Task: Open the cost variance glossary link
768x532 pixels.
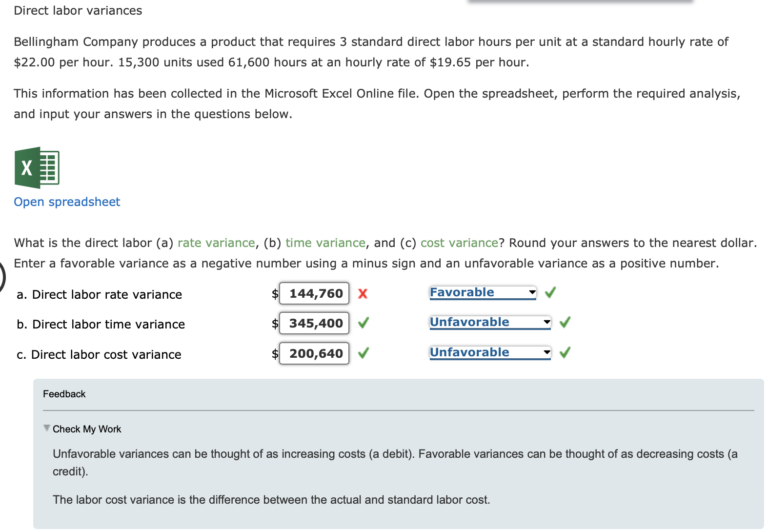Action: pyautogui.click(x=459, y=243)
